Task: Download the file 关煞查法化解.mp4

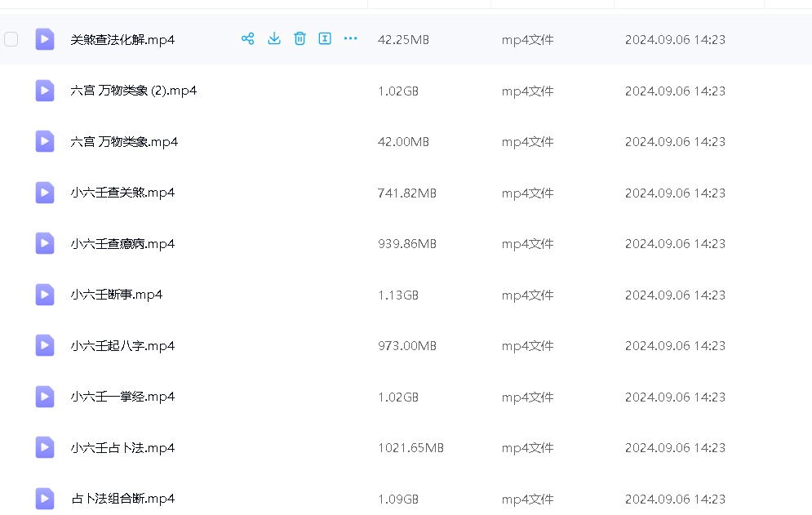Action: pos(274,38)
